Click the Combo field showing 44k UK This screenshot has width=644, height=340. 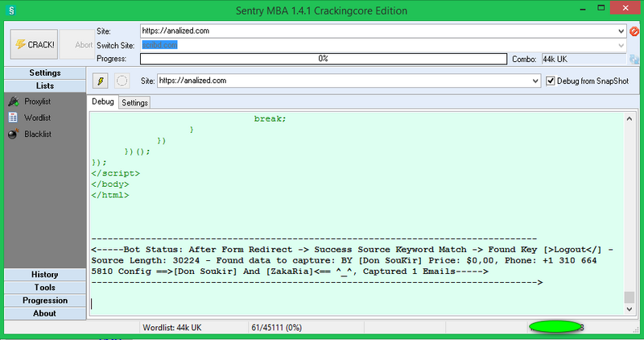pyautogui.click(x=584, y=59)
